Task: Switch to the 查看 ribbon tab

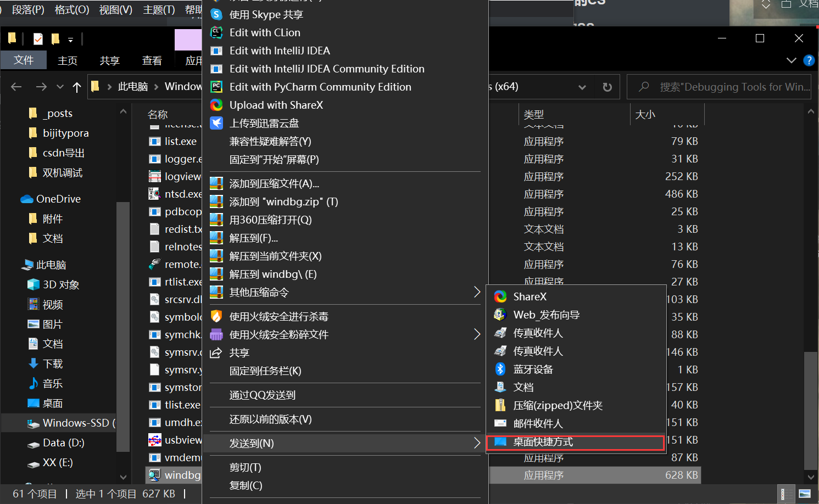Action: [152, 60]
